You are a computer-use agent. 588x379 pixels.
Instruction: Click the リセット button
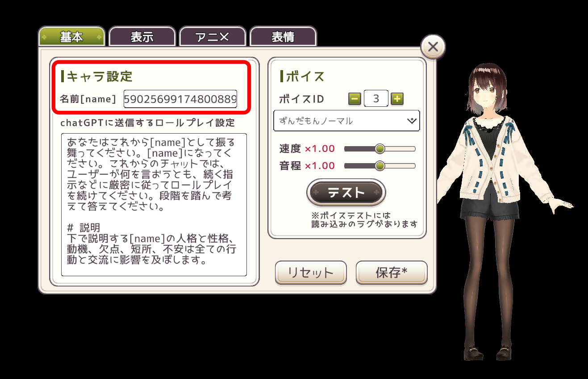pyautogui.click(x=311, y=273)
